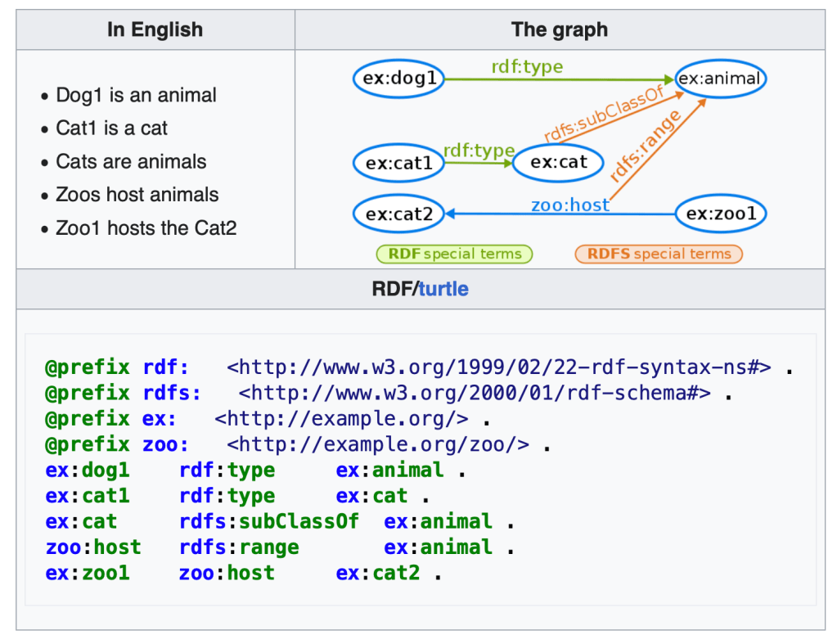Open the blue "turtle" link

pos(443,289)
